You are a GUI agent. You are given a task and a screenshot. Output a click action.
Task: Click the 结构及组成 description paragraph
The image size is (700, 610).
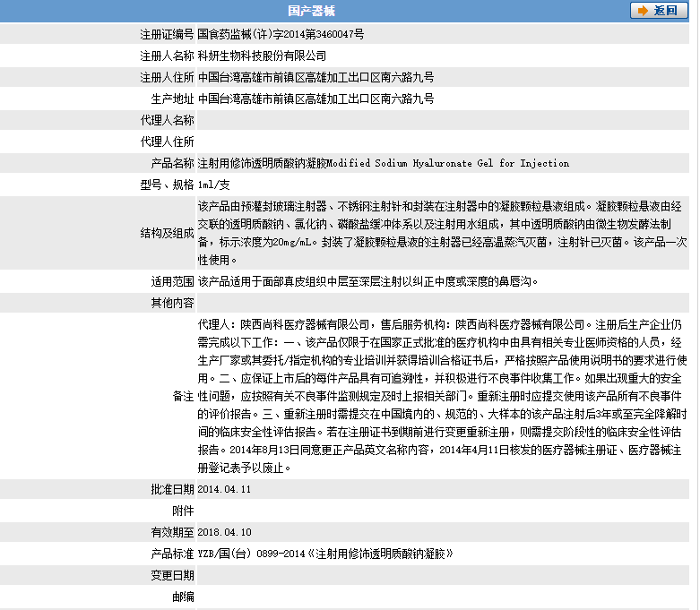[x=439, y=233]
